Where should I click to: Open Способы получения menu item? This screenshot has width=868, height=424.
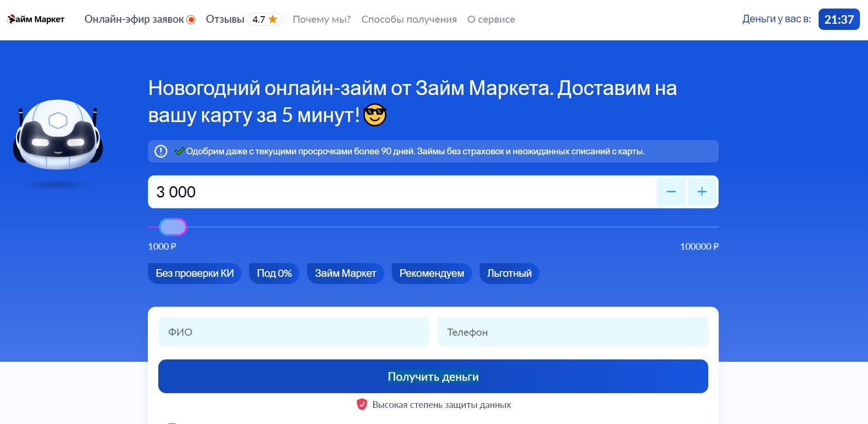coord(409,19)
